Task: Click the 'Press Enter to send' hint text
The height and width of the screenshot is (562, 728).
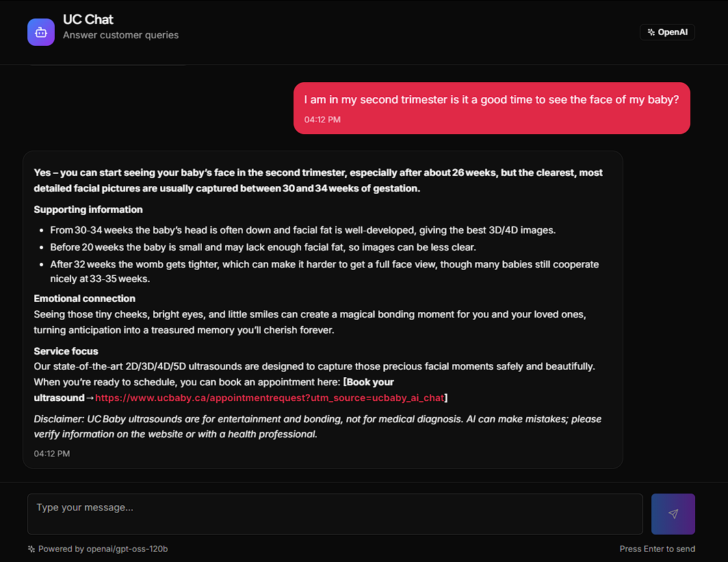Action: (x=657, y=548)
